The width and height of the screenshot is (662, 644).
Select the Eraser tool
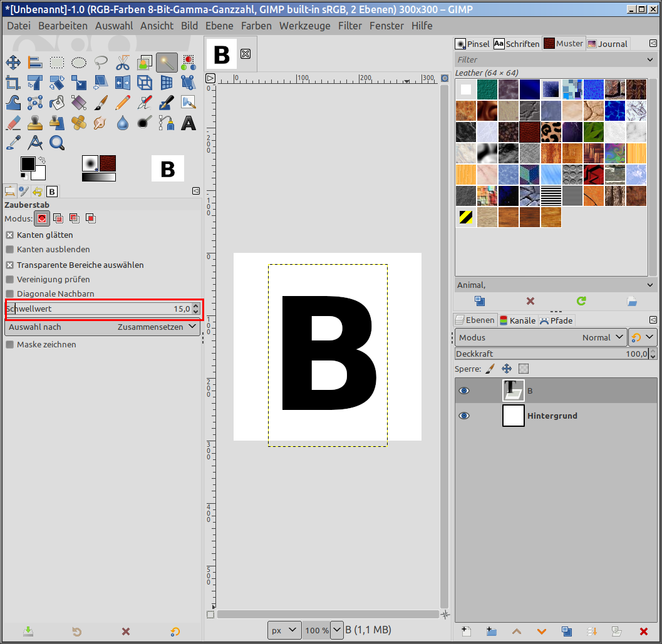click(x=13, y=123)
